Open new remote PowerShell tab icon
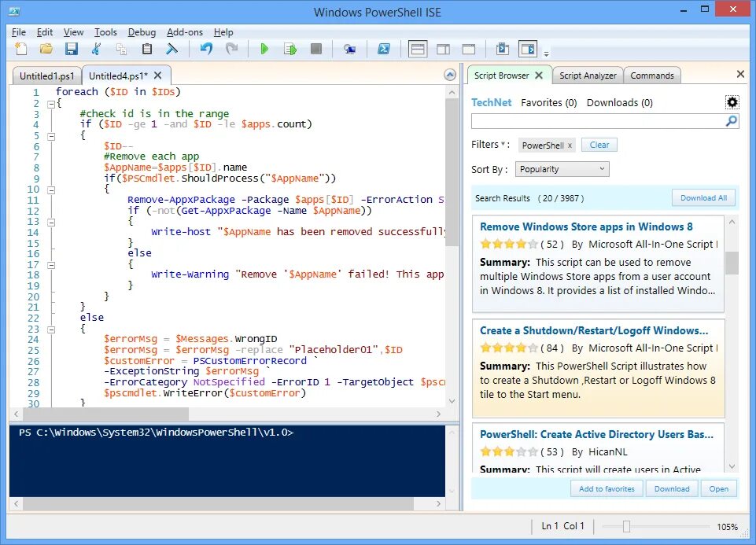Image resolution: width=756 pixels, height=545 pixels. (x=349, y=49)
